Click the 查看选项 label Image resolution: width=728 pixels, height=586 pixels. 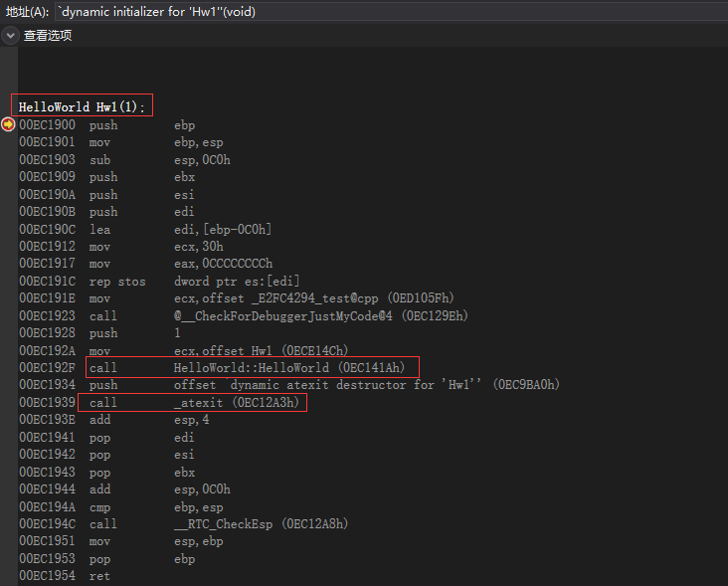coord(48,35)
